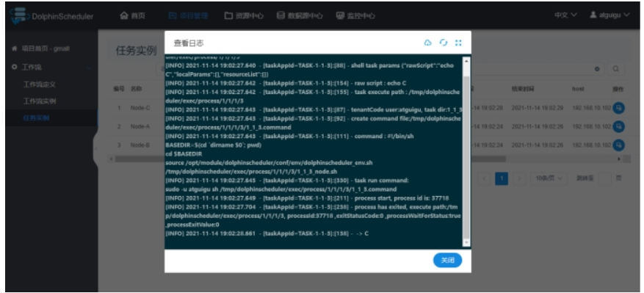Open the 中文 language dropdown
The height and width of the screenshot is (293, 644).
point(565,15)
